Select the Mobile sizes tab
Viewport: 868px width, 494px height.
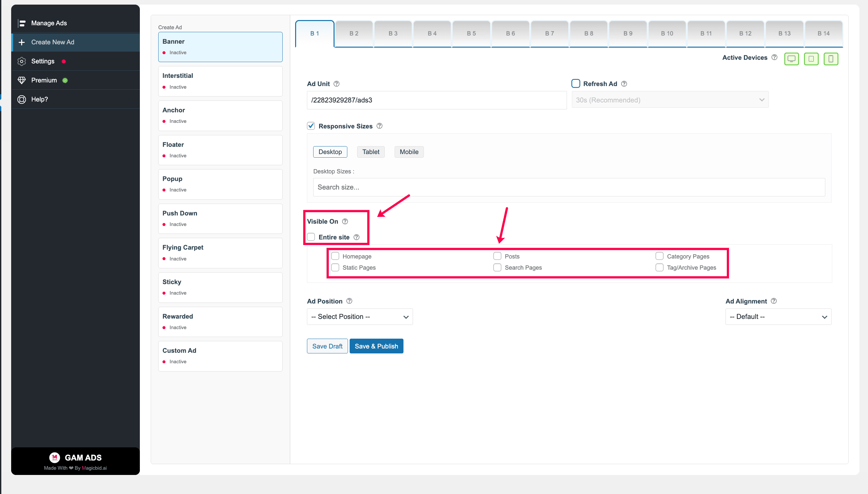409,152
